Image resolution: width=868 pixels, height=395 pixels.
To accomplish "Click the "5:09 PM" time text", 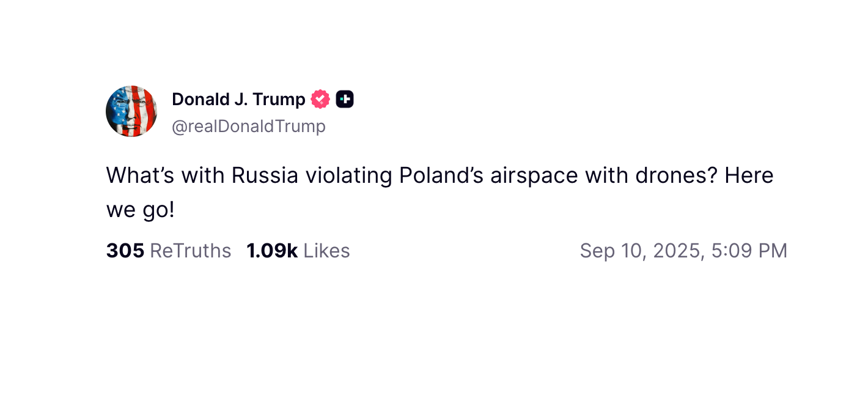I will (749, 251).
